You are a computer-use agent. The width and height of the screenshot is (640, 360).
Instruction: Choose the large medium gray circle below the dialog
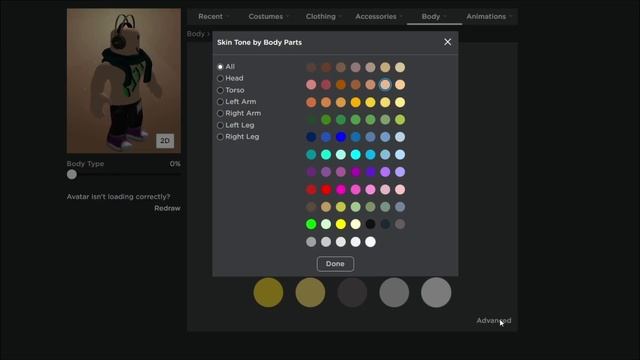tap(394, 292)
